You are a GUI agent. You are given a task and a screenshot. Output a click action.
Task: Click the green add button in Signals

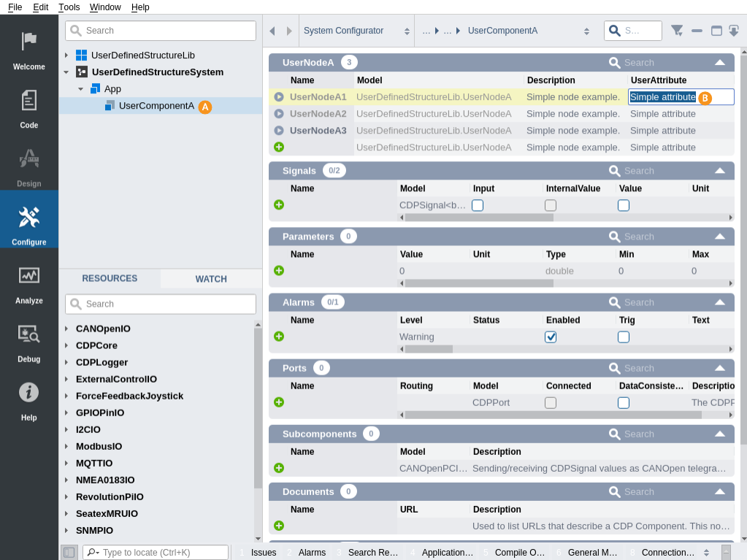click(x=279, y=204)
